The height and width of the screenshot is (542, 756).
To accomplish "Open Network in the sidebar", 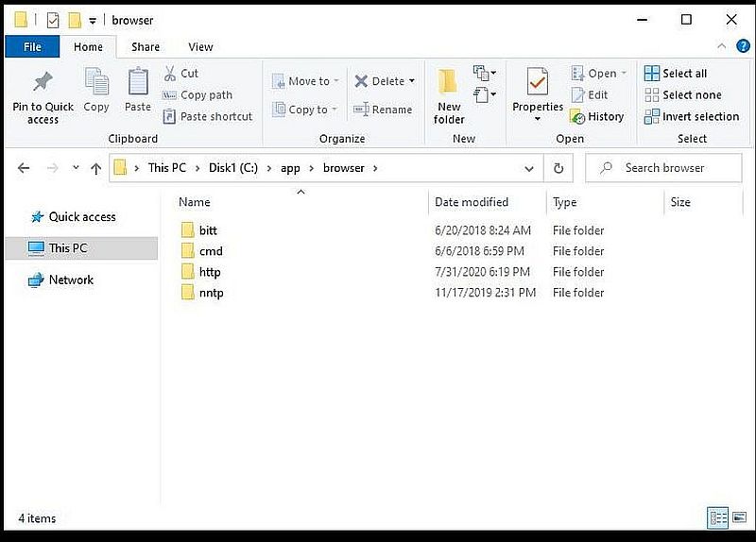I will 60,279.
